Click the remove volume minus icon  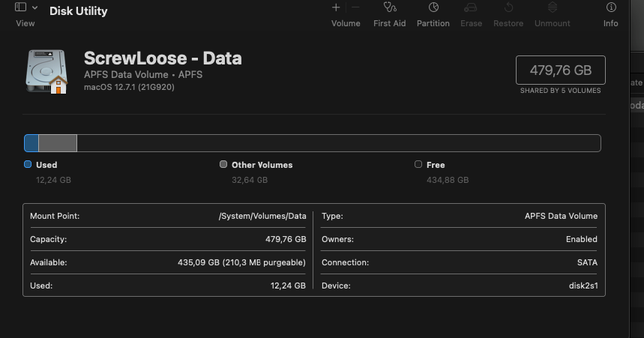[355, 7]
